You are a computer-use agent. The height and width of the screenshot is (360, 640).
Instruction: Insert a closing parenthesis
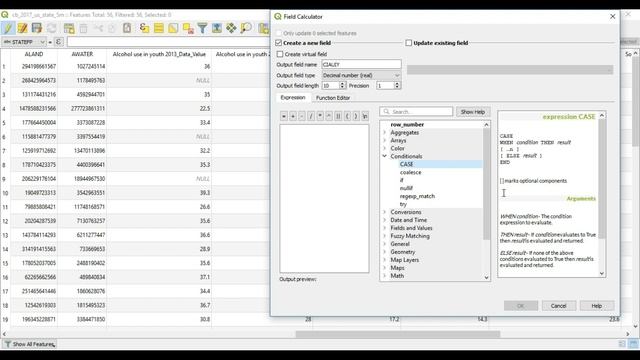coord(356,116)
